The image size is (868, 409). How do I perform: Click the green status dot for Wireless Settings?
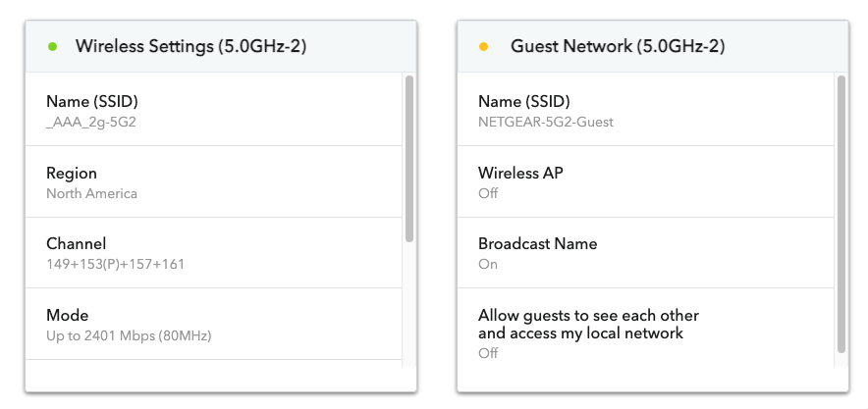pos(52,46)
